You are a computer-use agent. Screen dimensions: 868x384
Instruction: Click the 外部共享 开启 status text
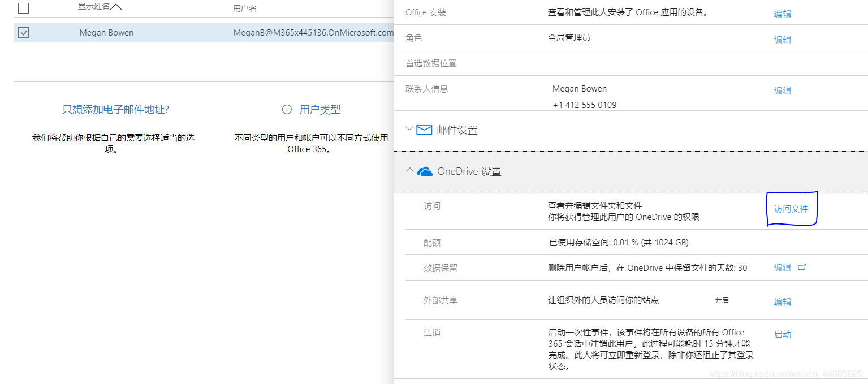[x=722, y=300]
